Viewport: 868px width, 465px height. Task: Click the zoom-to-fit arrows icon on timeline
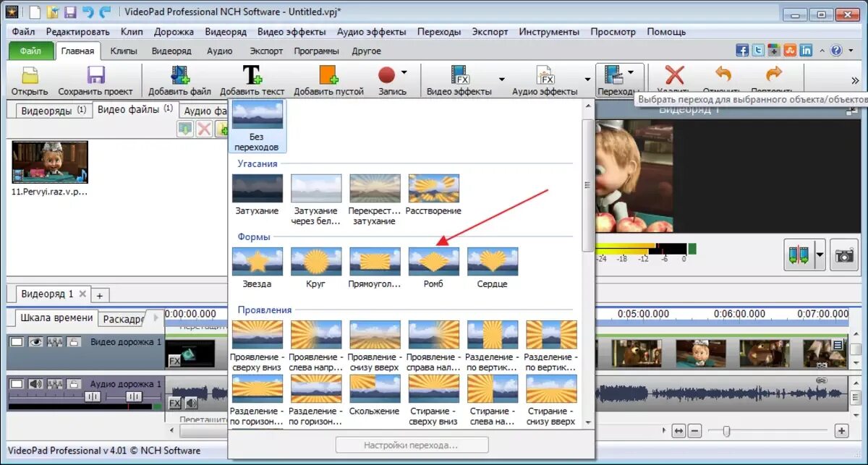tap(678, 431)
